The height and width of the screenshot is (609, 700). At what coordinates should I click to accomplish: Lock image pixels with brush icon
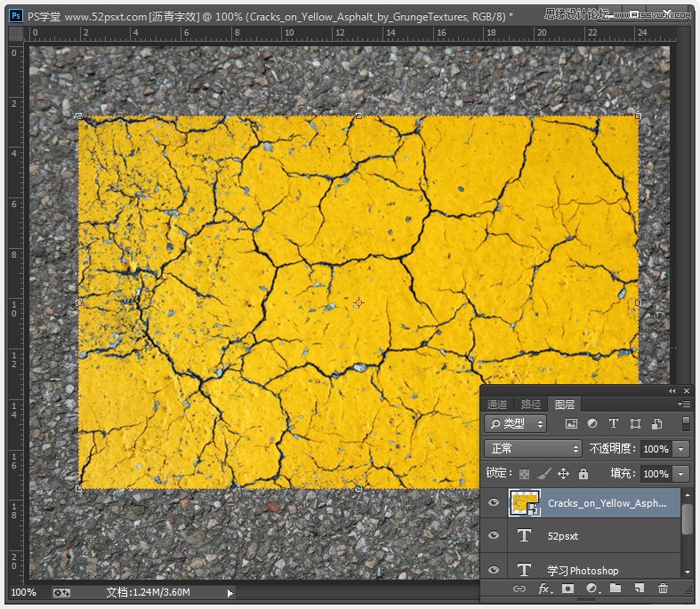click(544, 473)
